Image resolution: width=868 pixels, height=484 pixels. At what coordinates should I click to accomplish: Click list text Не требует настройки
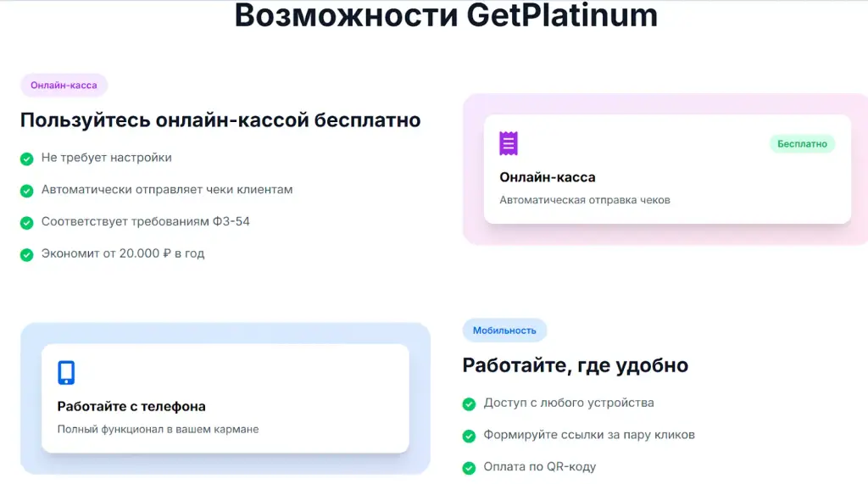click(106, 158)
